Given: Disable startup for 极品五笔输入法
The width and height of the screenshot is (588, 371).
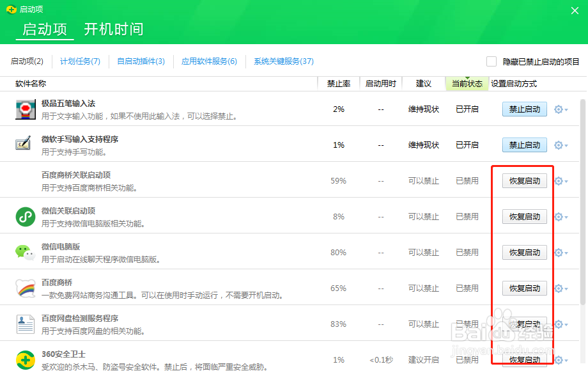Looking at the screenshot, I should click(524, 109).
